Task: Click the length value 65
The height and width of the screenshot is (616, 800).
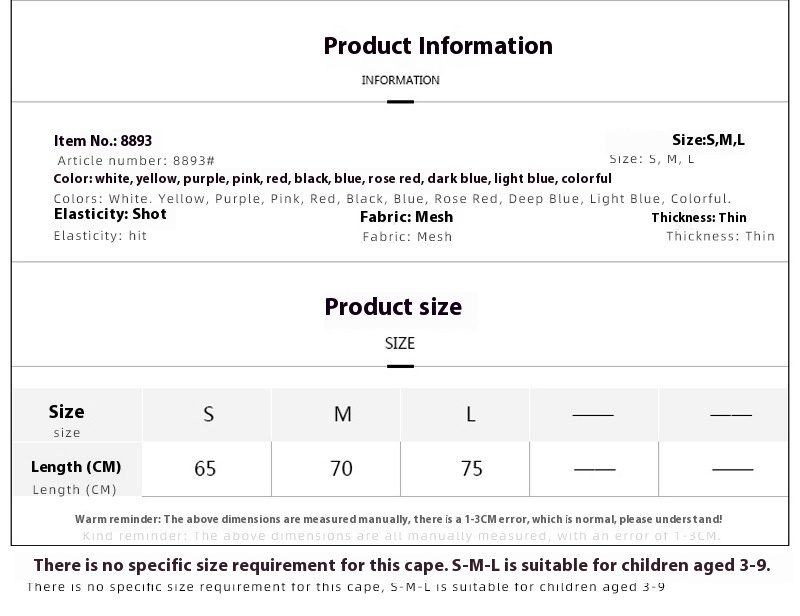Action: tap(205, 469)
